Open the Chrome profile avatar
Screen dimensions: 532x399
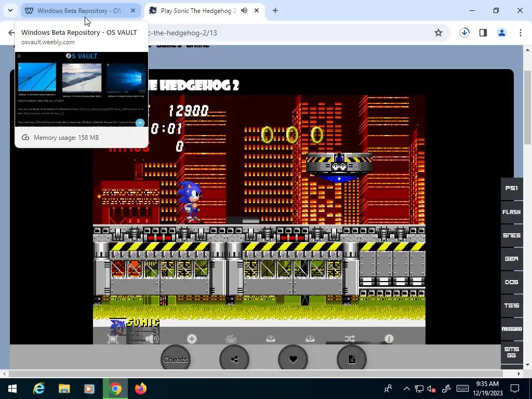(x=502, y=33)
